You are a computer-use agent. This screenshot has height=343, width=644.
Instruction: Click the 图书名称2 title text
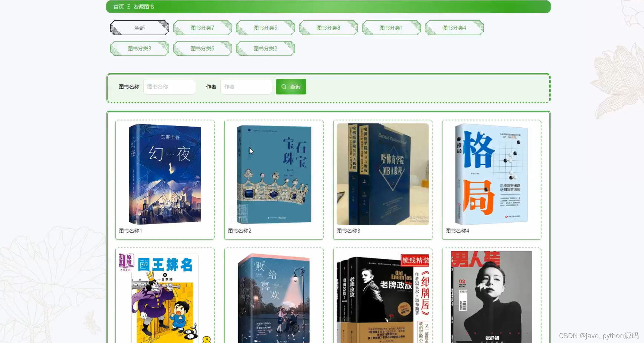[x=239, y=231]
